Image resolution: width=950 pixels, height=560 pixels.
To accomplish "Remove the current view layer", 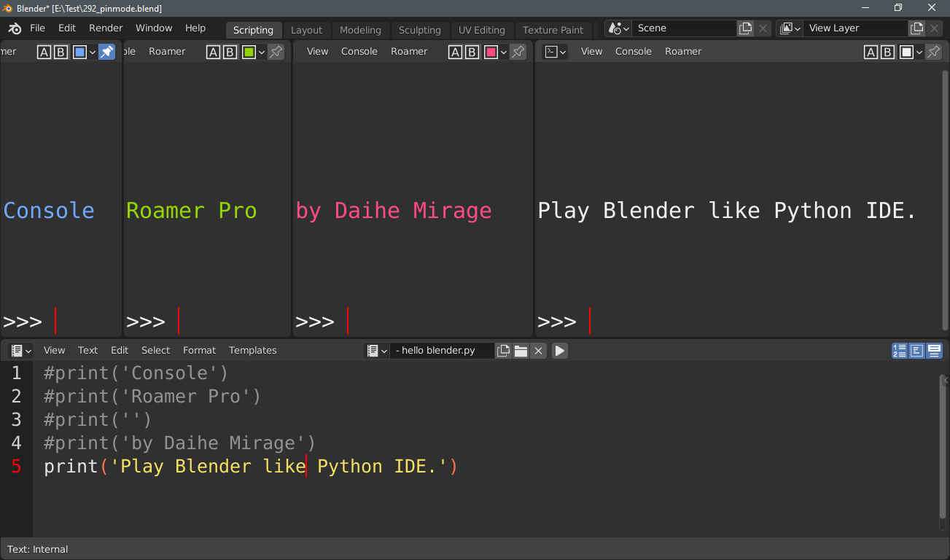I will click(935, 28).
